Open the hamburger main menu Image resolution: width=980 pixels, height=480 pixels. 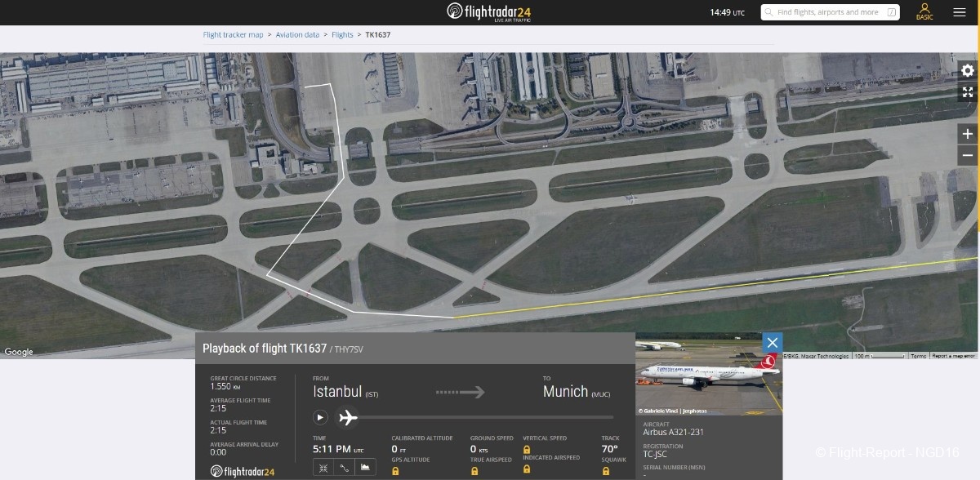[x=960, y=12]
